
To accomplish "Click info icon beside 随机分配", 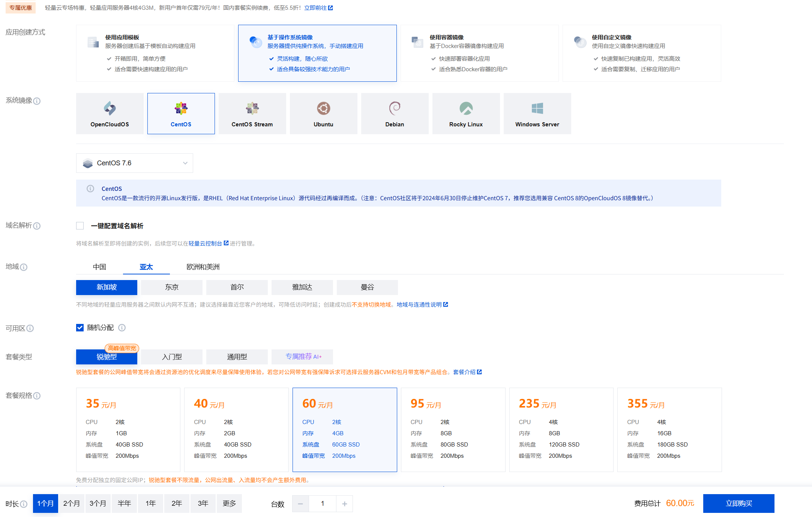I will [x=122, y=328].
